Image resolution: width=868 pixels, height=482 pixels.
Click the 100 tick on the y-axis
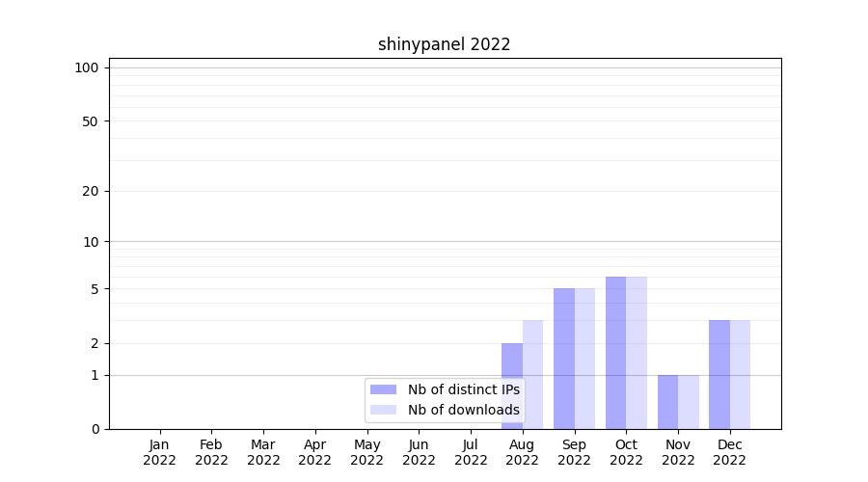(x=87, y=67)
